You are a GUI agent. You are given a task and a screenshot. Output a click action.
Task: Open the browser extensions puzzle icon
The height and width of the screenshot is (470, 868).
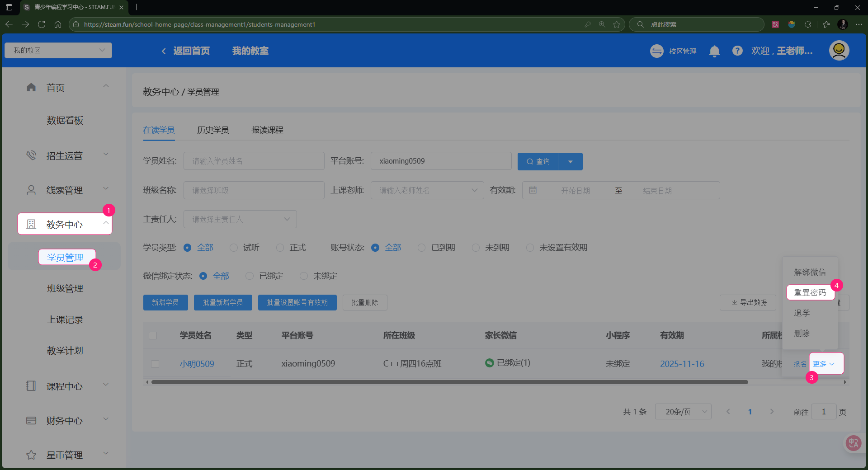tap(808, 24)
